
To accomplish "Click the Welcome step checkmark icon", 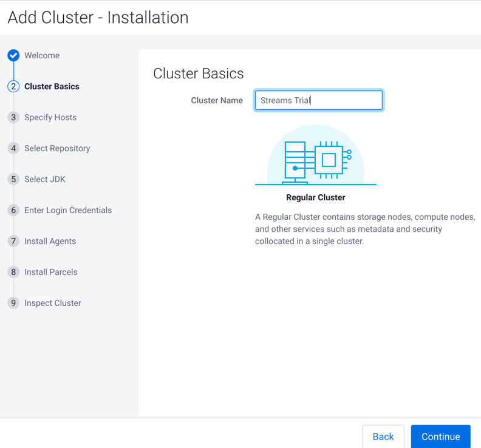I will (x=13, y=55).
